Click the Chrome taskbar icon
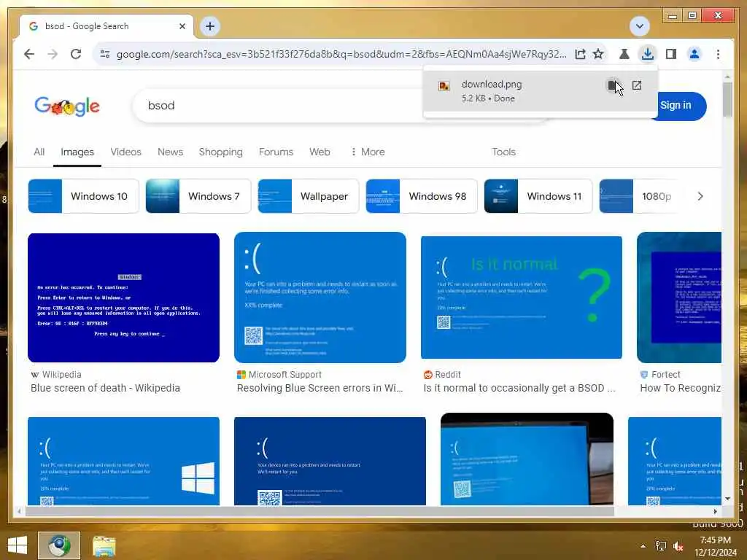The height and width of the screenshot is (560, 747). pyautogui.click(x=59, y=545)
